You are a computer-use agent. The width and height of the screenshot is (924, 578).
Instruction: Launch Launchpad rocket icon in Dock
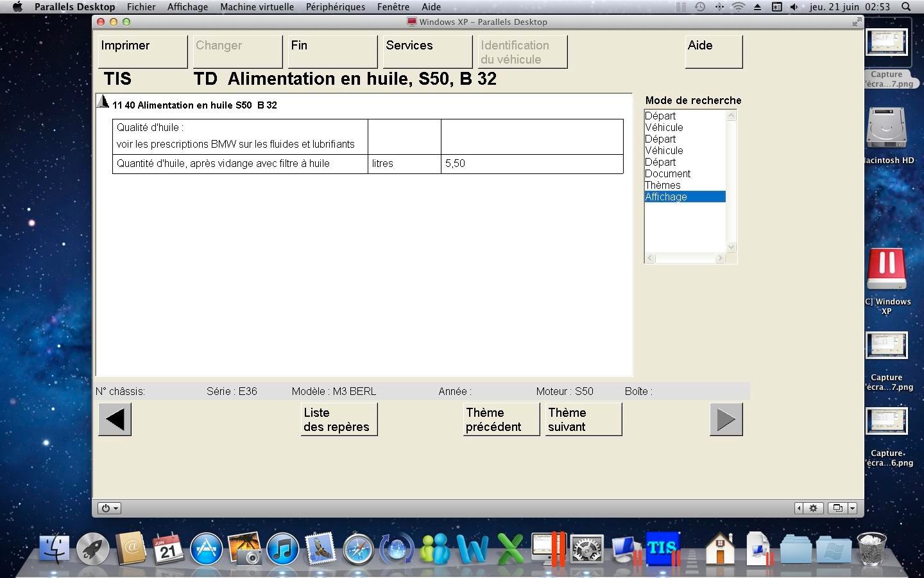(93, 550)
